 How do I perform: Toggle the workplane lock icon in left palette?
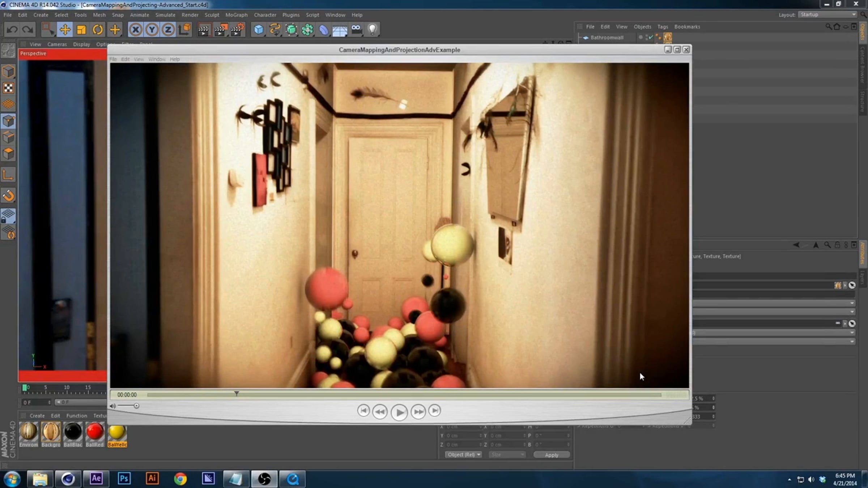(x=8, y=216)
